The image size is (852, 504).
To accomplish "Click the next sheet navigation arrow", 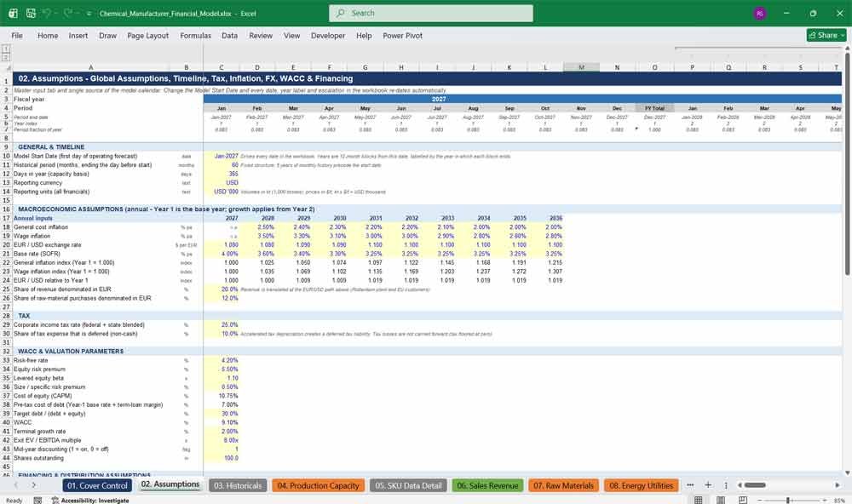I will click(x=34, y=485).
